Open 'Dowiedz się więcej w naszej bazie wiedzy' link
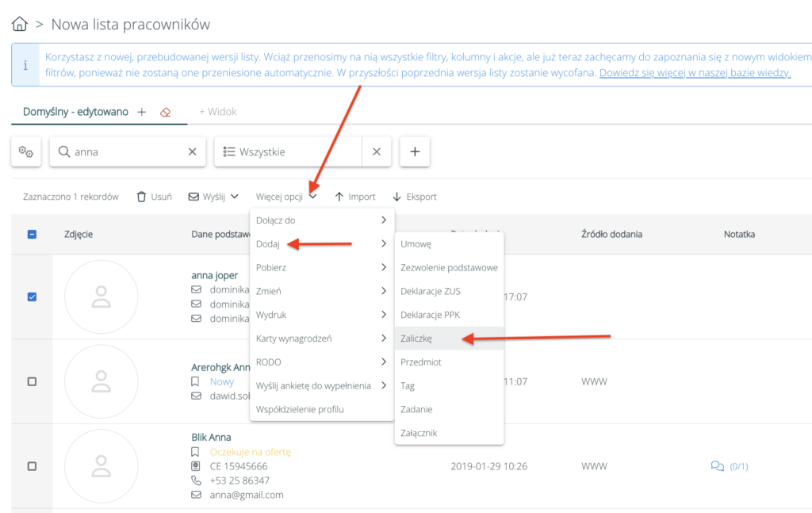Screen dimensions: 812x513 coord(695,72)
